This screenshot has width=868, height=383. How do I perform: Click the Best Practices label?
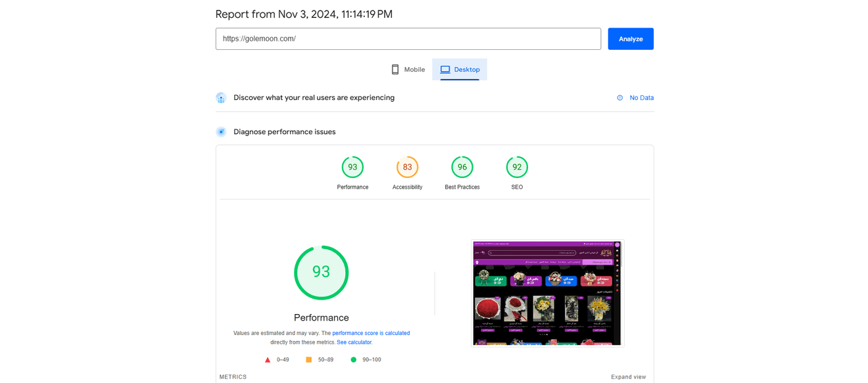click(462, 187)
